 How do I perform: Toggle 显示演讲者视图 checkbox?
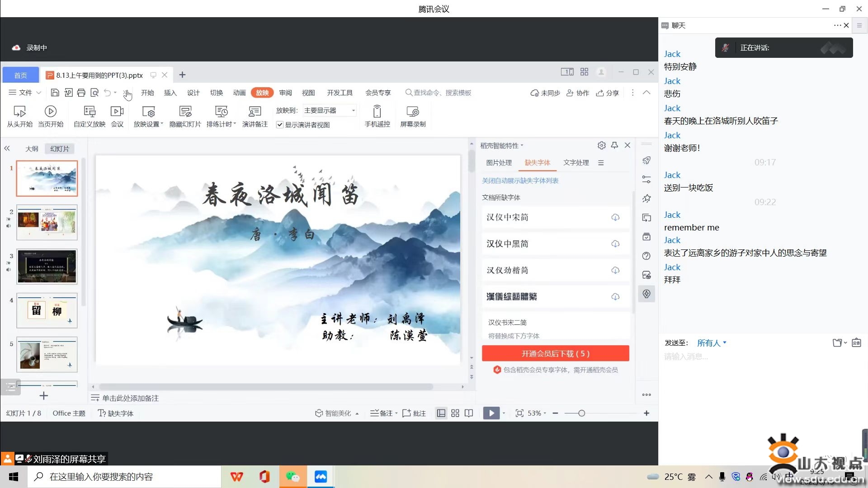(280, 125)
